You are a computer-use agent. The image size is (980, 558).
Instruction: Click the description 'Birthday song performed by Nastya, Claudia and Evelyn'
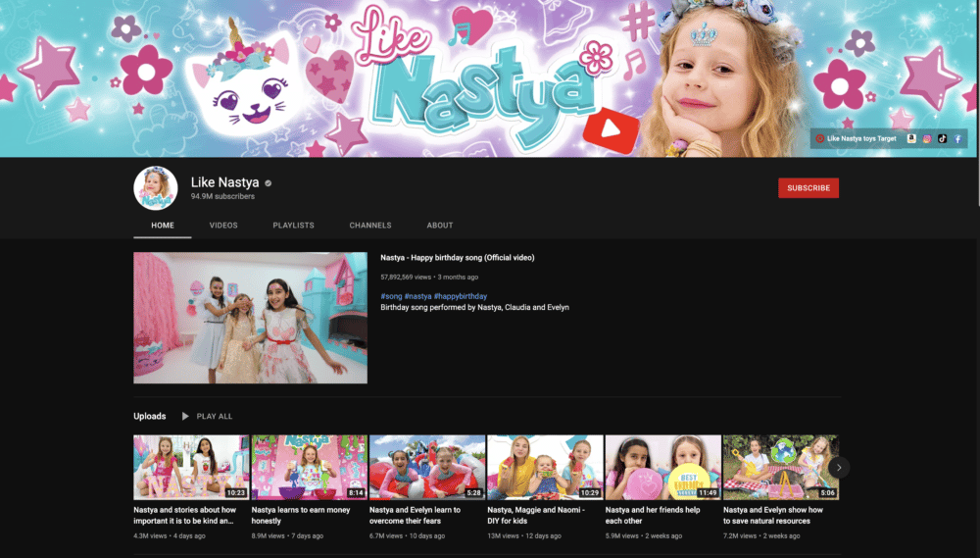click(475, 308)
